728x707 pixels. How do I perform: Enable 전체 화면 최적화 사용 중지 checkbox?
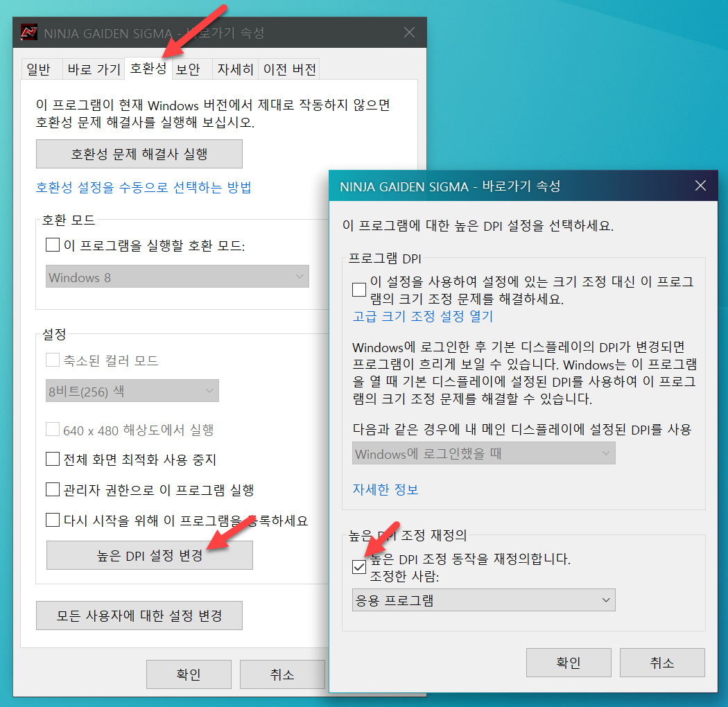(53, 459)
